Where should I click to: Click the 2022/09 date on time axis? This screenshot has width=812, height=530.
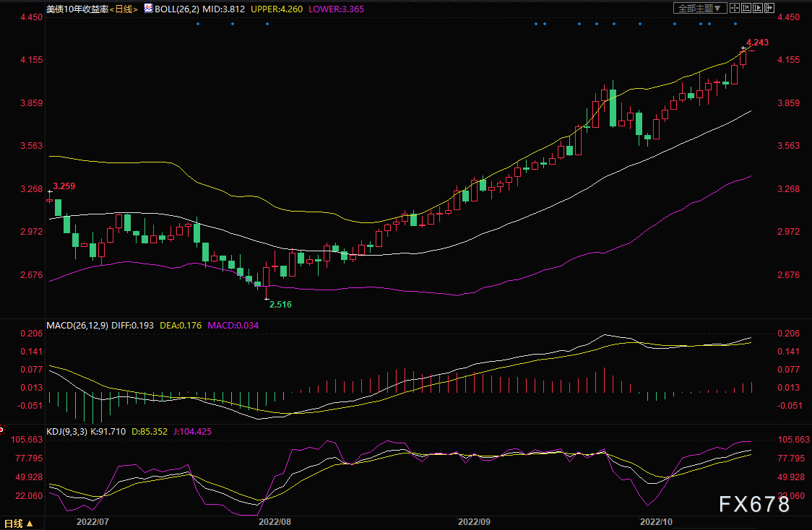click(474, 521)
